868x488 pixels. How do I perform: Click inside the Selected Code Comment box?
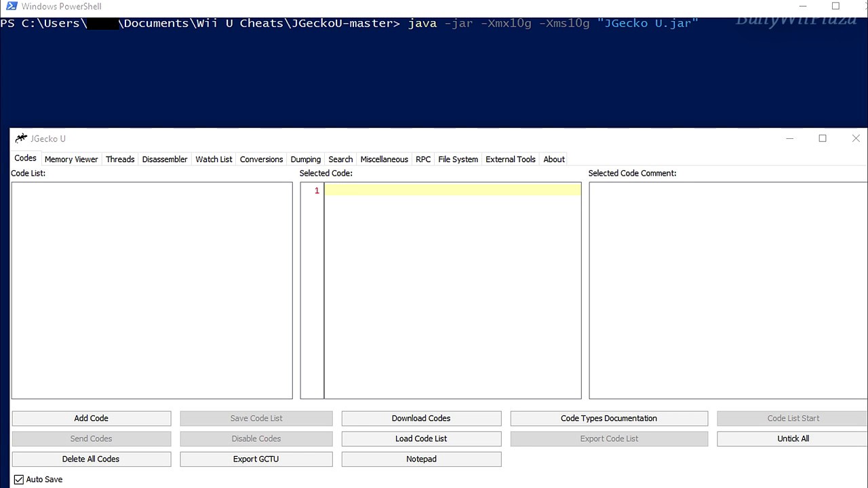pos(728,290)
